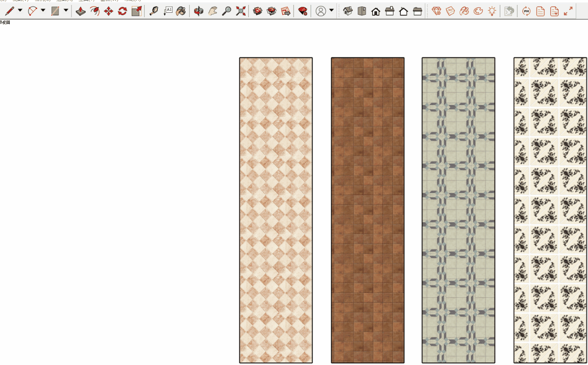Click the Share Model icon
Viewport: 588px width, 365px height.
click(x=272, y=11)
